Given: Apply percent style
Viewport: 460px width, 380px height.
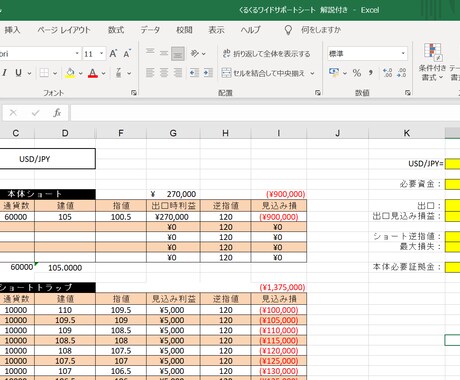Looking at the screenshot, I should click(357, 73).
